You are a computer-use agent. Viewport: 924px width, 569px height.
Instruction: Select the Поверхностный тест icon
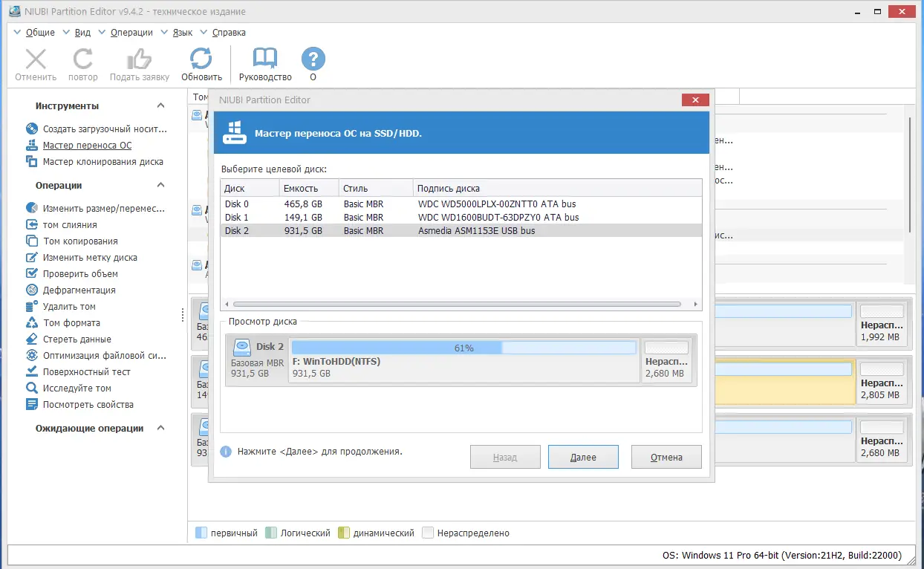click(32, 372)
